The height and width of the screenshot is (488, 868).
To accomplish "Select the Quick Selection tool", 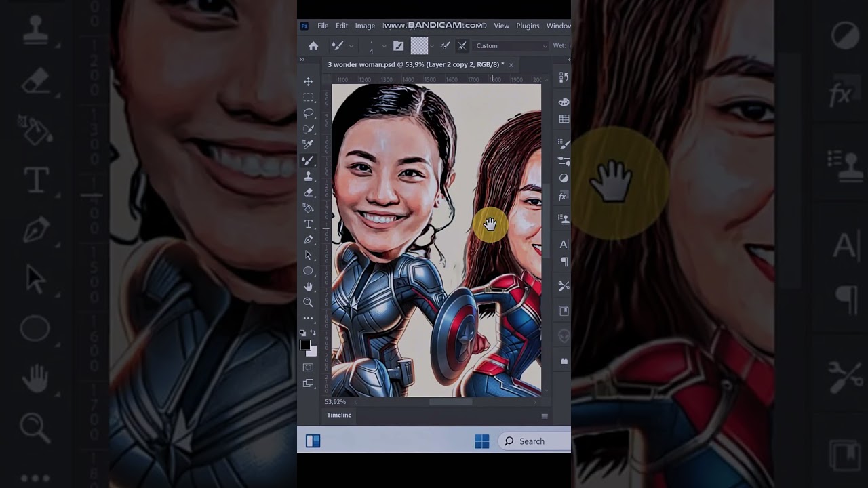I will point(308,129).
